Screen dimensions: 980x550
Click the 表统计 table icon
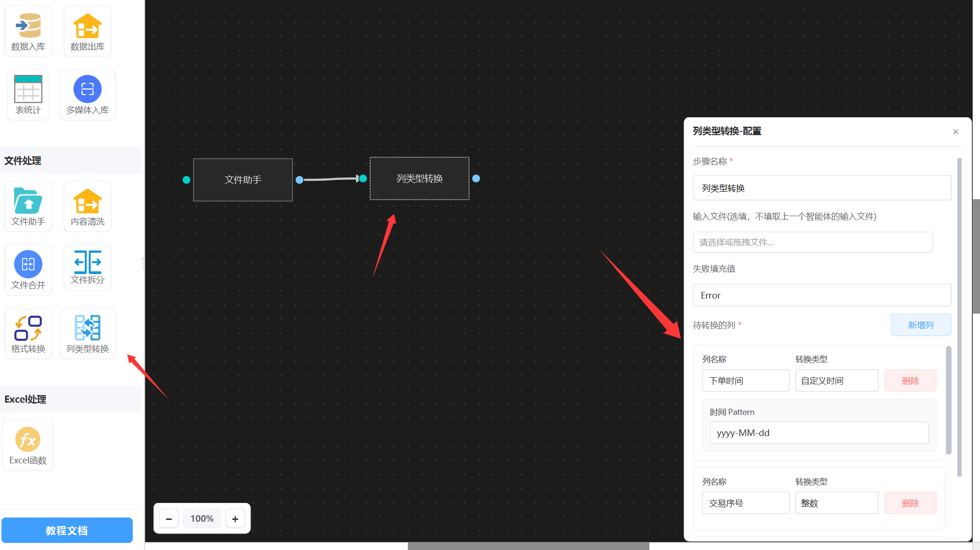(28, 89)
